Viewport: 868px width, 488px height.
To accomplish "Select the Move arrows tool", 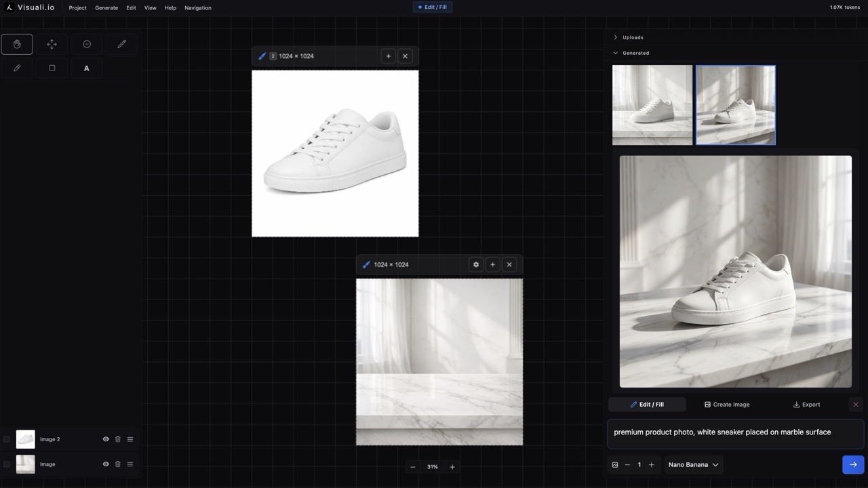I will [x=52, y=44].
